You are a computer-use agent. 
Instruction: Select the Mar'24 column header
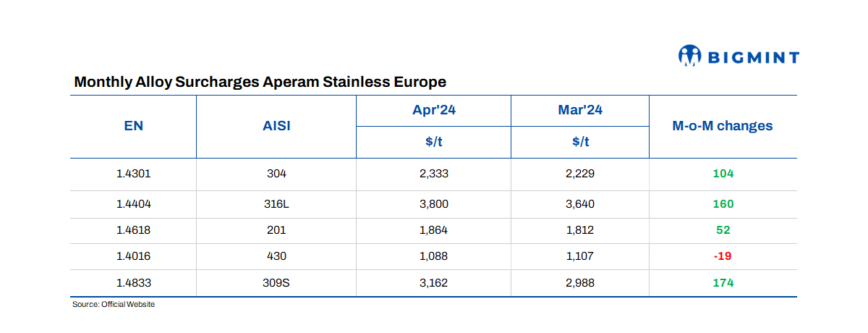(580, 111)
